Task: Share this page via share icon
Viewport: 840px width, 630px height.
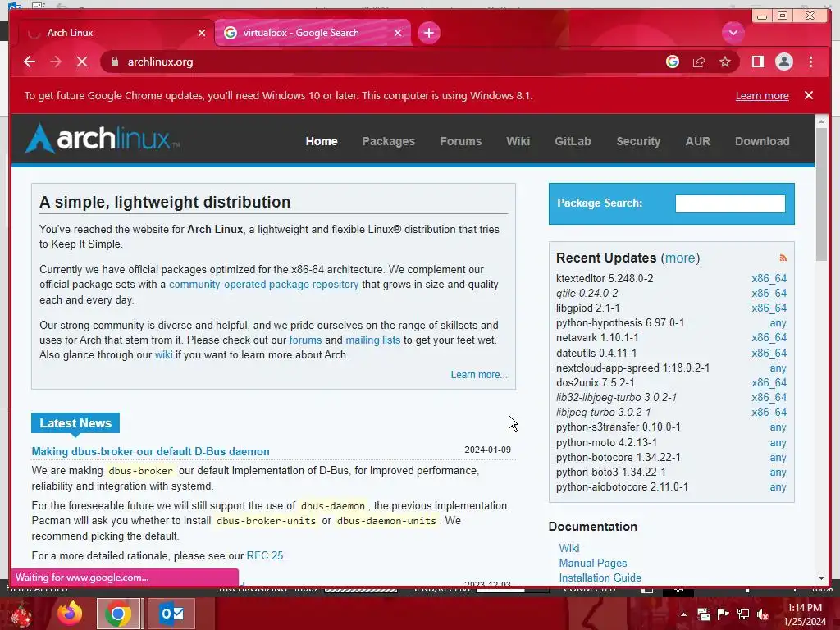Action: [699, 62]
